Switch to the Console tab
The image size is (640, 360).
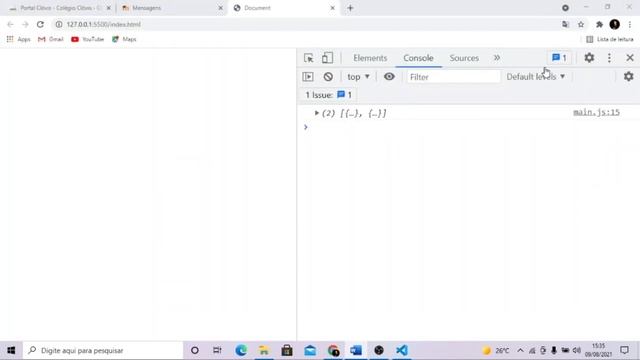tap(418, 58)
